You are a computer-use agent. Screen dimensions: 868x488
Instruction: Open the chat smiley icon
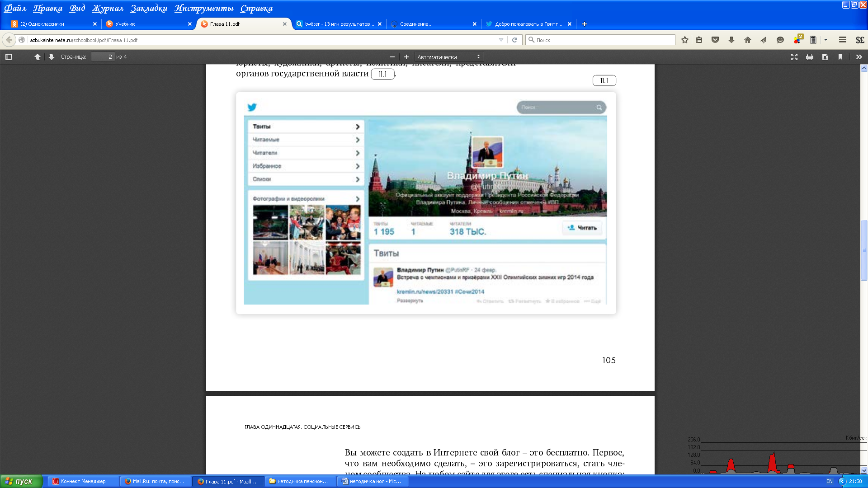tap(780, 40)
